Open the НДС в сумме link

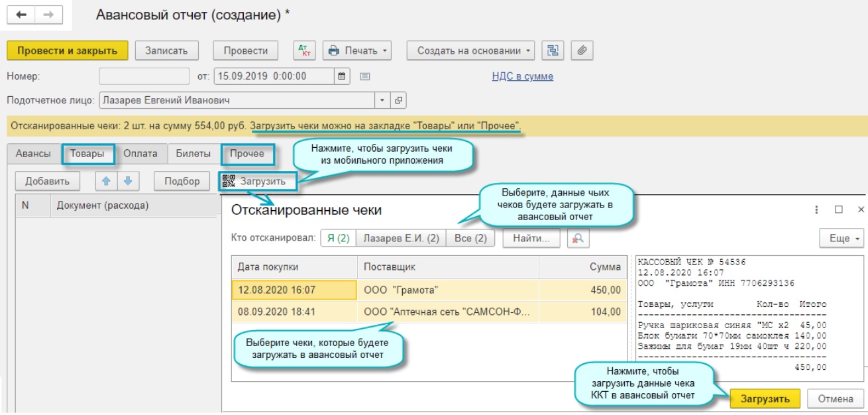tap(523, 76)
